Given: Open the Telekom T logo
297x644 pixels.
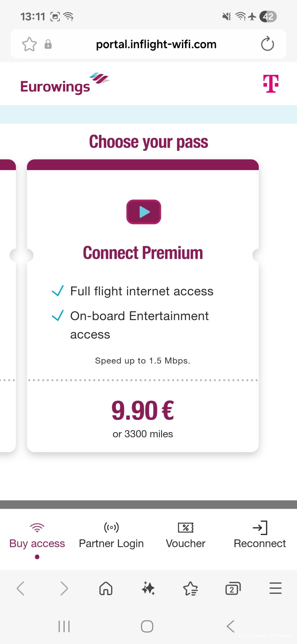Looking at the screenshot, I should tap(271, 84).
